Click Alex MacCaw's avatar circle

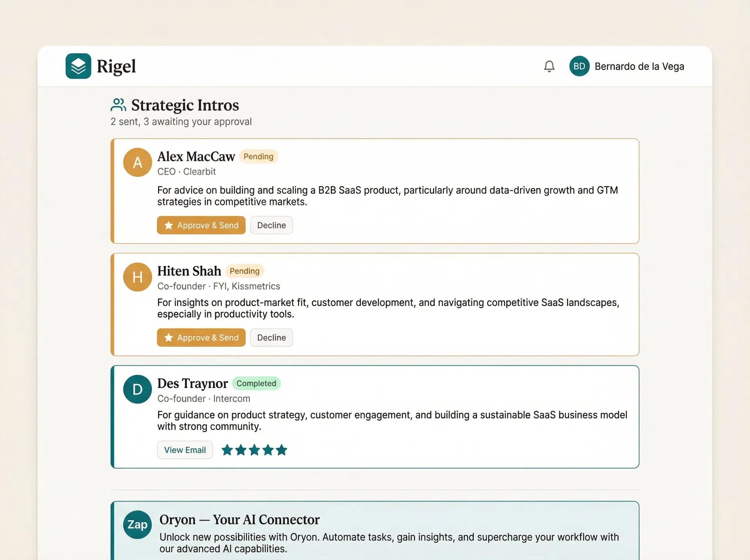tap(137, 162)
